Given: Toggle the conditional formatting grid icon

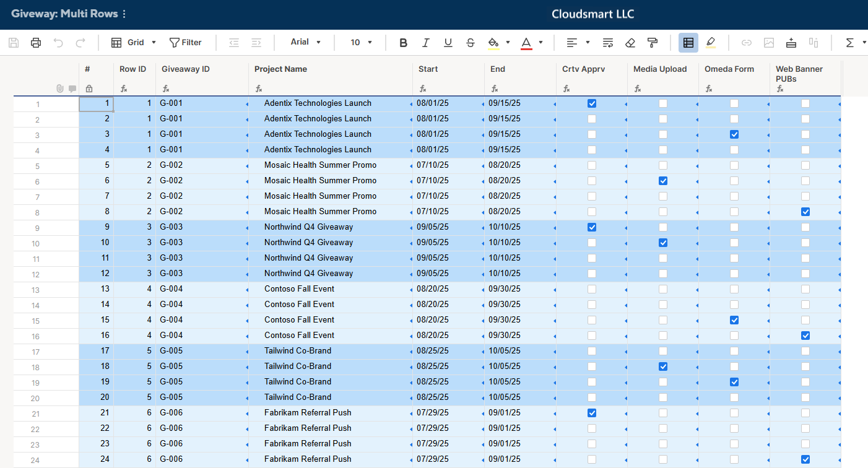Looking at the screenshot, I should pos(688,43).
